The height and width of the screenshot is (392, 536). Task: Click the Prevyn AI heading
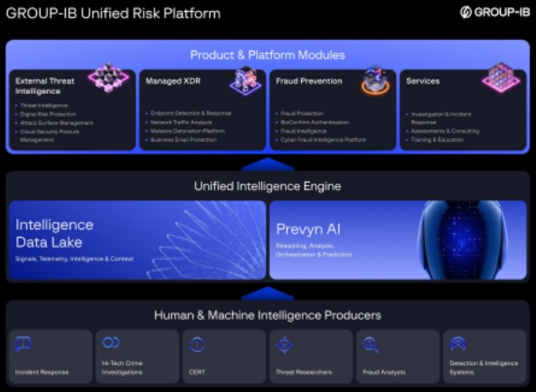tap(308, 229)
